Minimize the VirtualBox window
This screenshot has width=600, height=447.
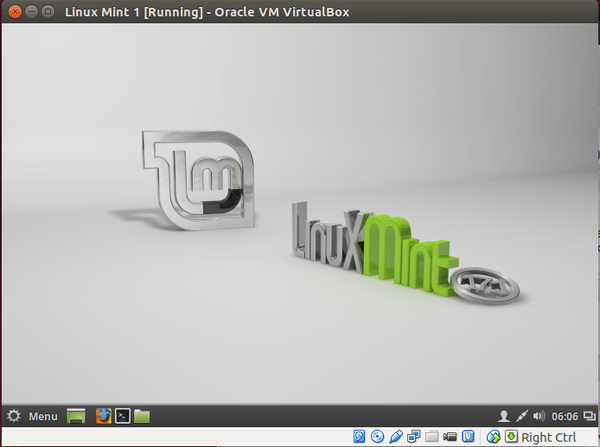click(x=31, y=11)
